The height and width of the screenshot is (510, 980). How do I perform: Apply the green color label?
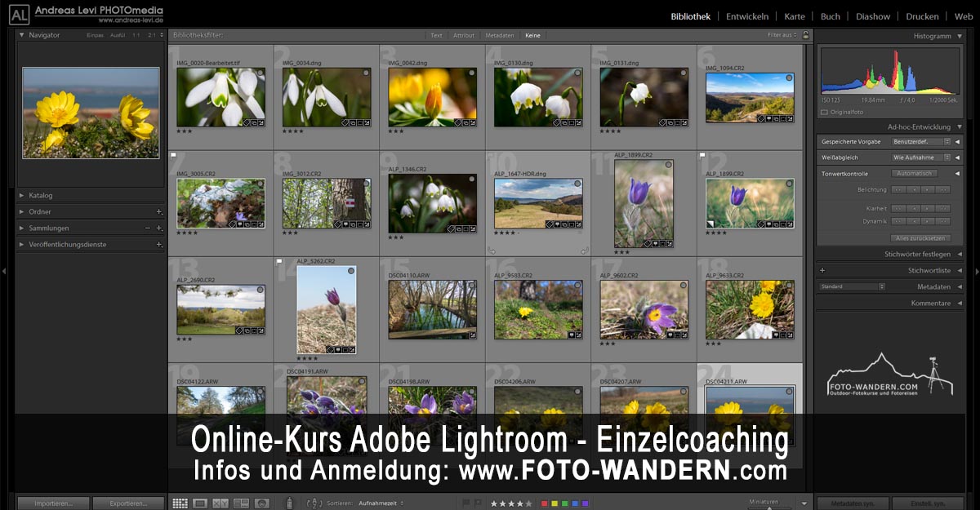click(x=564, y=503)
